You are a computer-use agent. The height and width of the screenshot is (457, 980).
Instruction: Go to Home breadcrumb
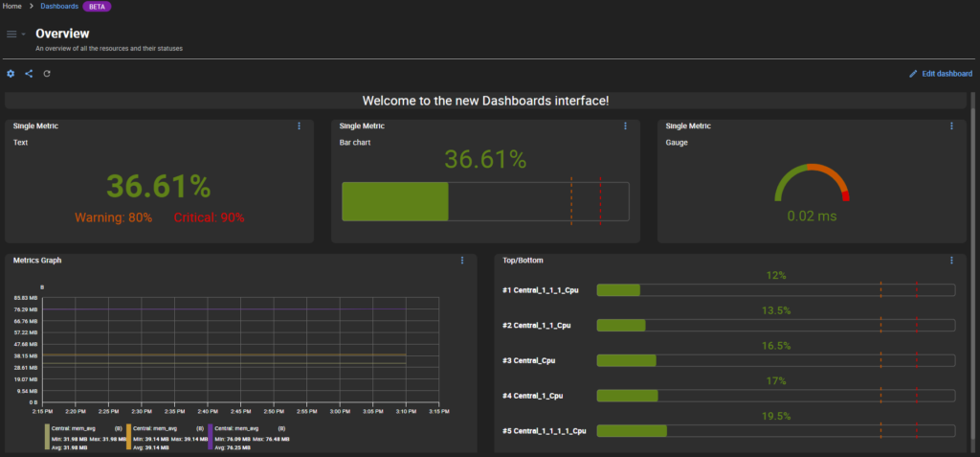click(x=12, y=7)
